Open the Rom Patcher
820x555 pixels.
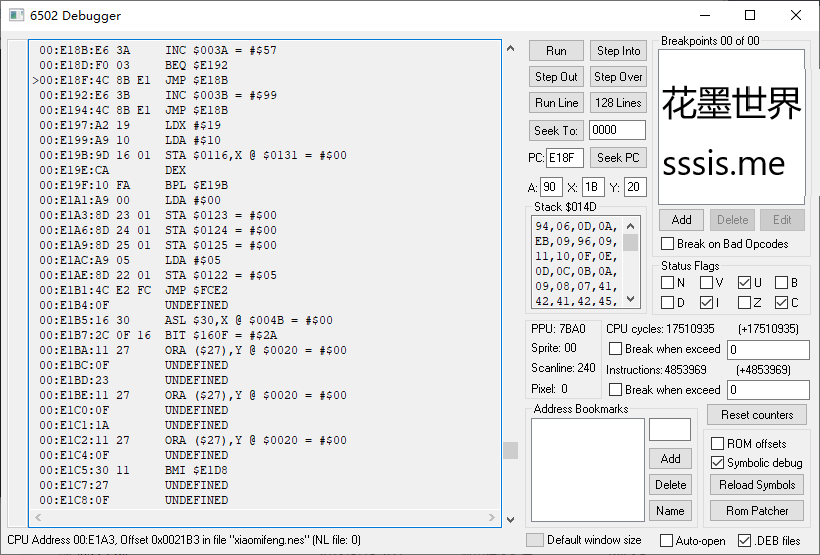[757, 511]
